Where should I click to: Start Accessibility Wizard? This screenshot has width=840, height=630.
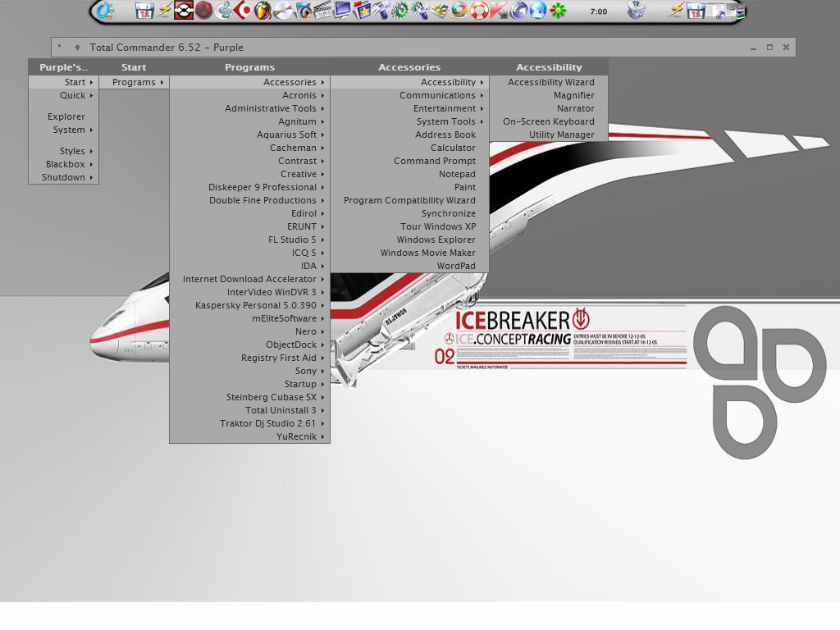(x=549, y=83)
